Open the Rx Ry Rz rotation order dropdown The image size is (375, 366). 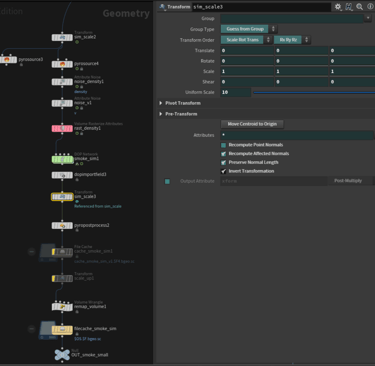coord(292,40)
